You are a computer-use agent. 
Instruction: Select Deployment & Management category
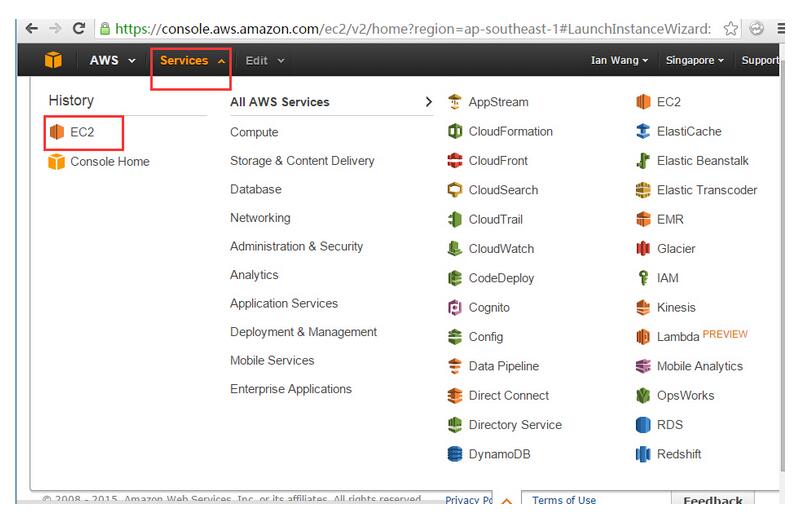(x=303, y=332)
